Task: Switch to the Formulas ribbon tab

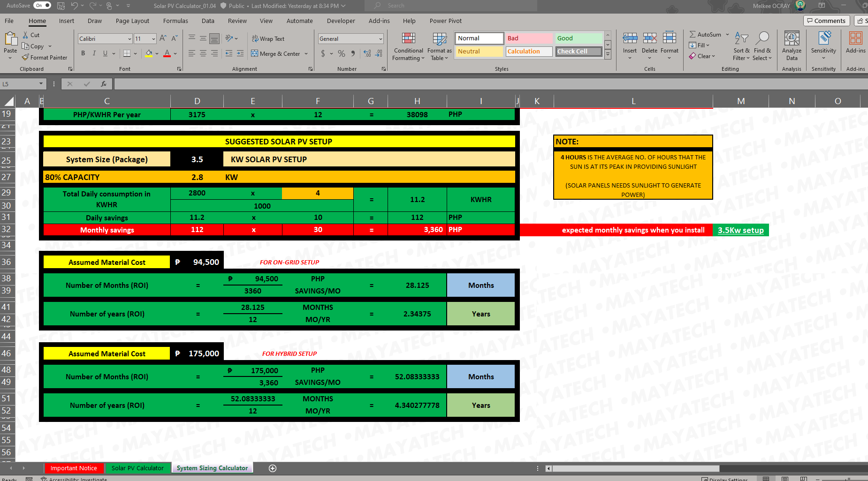Action: [x=175, y=21]
